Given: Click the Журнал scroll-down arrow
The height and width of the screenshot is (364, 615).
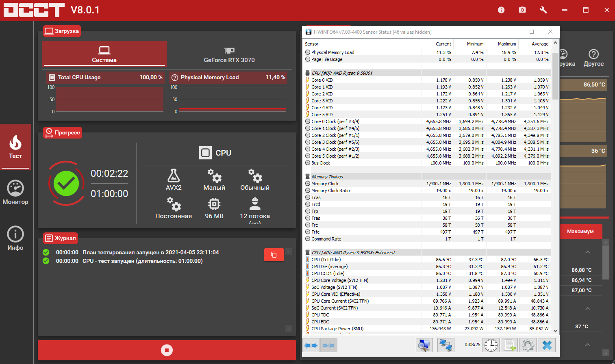Looking at the screenshot, I should pos(289,328).
